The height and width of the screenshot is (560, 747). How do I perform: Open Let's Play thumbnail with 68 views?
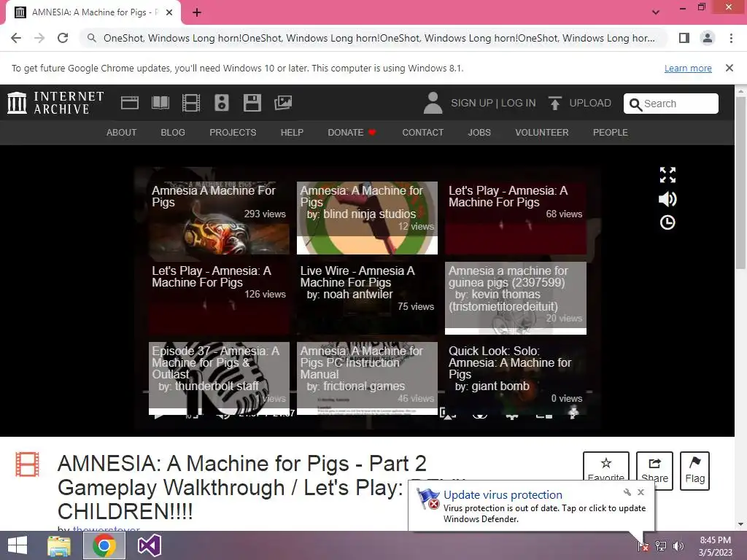point(516,217)
